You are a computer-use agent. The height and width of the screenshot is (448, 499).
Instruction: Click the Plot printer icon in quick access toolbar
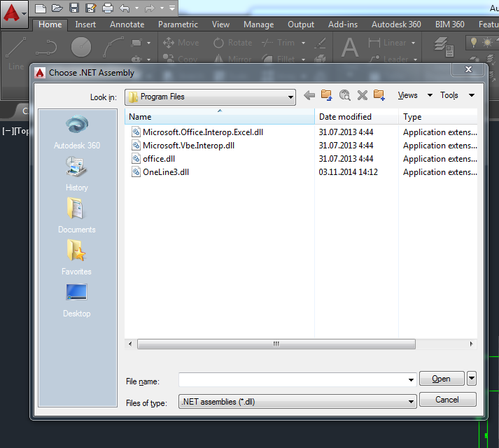(108, 8)
